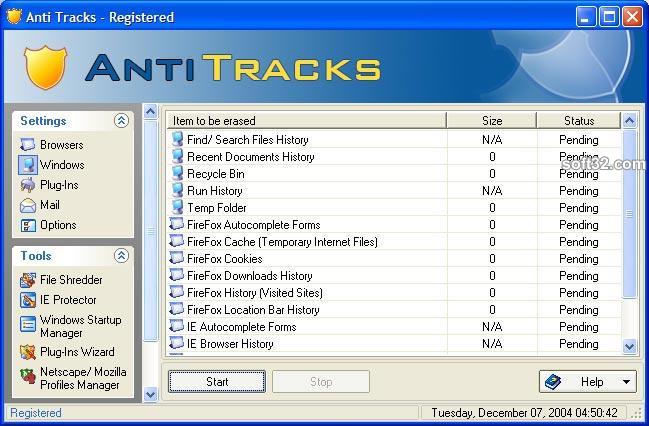
Task: Select the Mail settings label
Action: (x=50, y=205)
